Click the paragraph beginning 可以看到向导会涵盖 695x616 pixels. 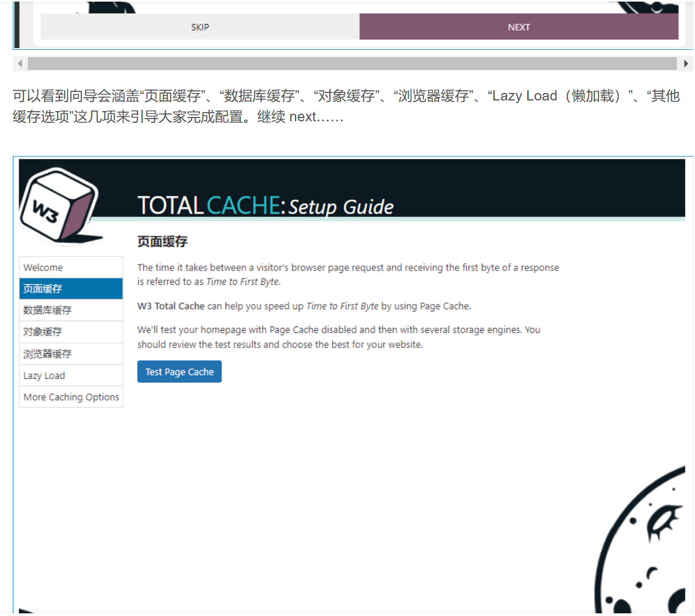[x=346, y=106]
